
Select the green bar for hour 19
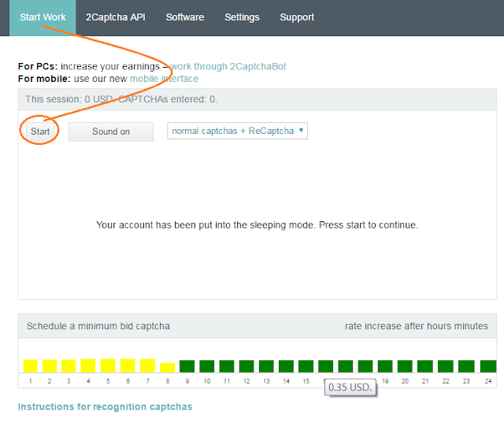(385, 366)
